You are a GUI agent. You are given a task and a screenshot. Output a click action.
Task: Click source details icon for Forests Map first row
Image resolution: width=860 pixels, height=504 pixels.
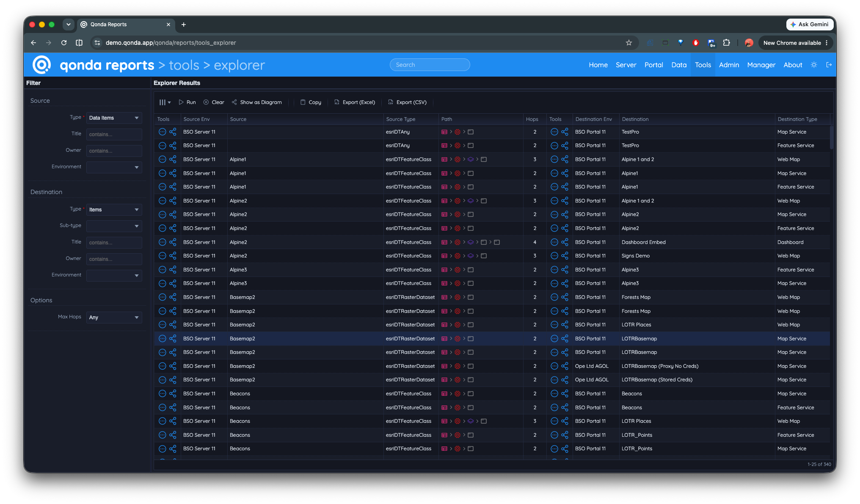pos(162,297)
